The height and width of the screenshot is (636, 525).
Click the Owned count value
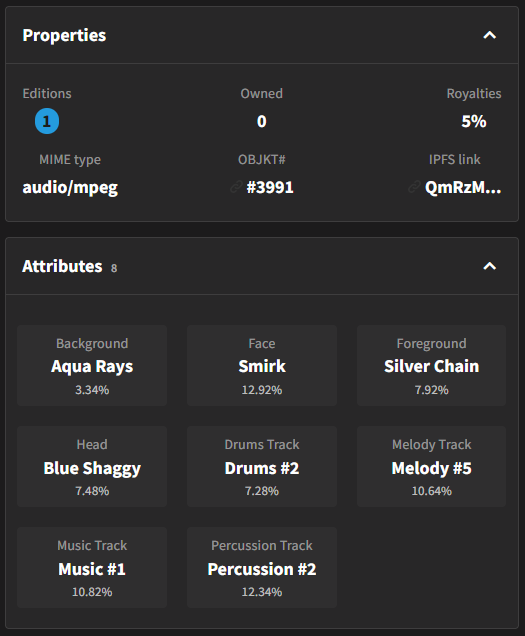(262, 121)
